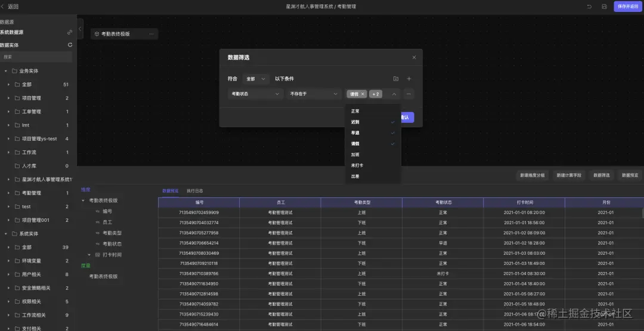This screenshot has height=331, width=644.
Task: Check the 未打卡 option in the status list
Action: [x=373, y=166]
